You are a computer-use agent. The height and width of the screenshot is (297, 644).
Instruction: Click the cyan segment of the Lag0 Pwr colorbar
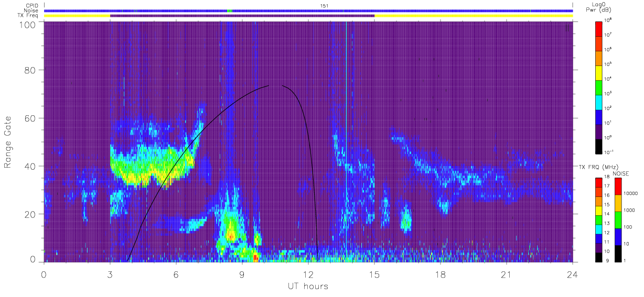coord(599,102)
